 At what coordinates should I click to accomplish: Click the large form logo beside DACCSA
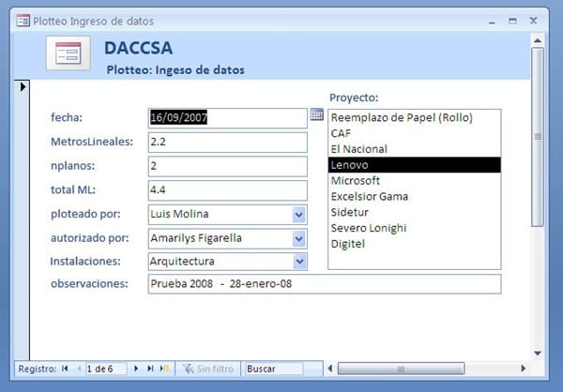point(68,53)
